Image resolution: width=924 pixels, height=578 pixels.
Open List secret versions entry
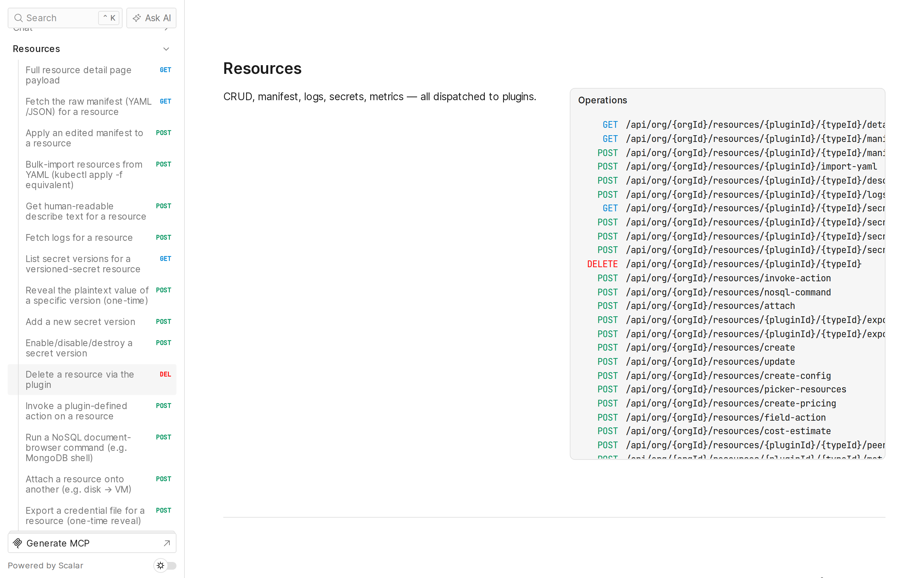coord(92,264)
